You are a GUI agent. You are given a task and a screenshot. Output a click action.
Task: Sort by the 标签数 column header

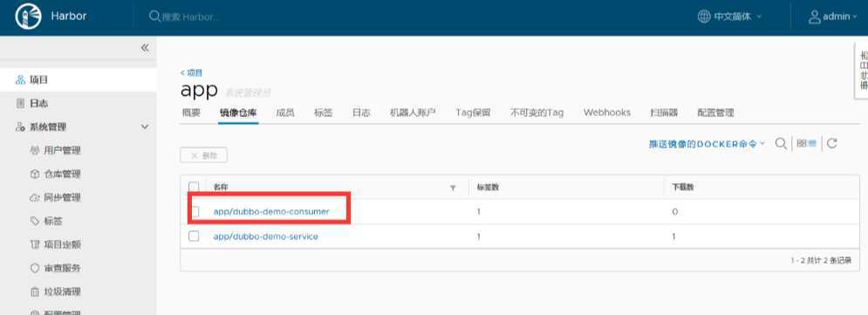(x=488, y=188)
